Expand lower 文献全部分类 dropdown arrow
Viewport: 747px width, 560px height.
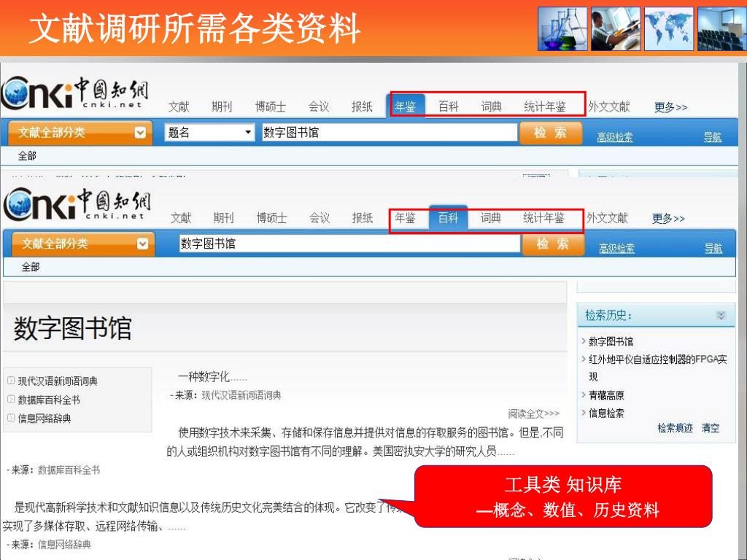[x=142, y=244]
